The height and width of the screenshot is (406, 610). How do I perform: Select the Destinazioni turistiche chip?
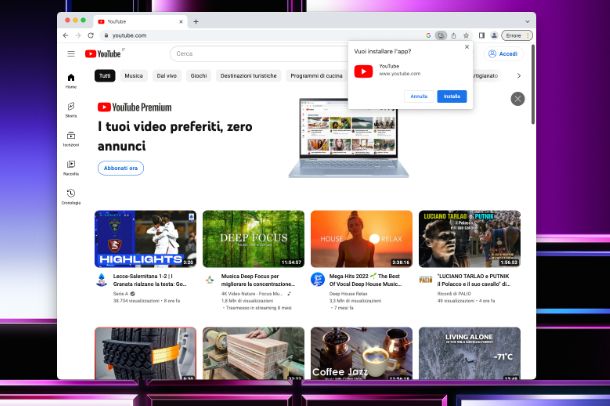(249, 76)
